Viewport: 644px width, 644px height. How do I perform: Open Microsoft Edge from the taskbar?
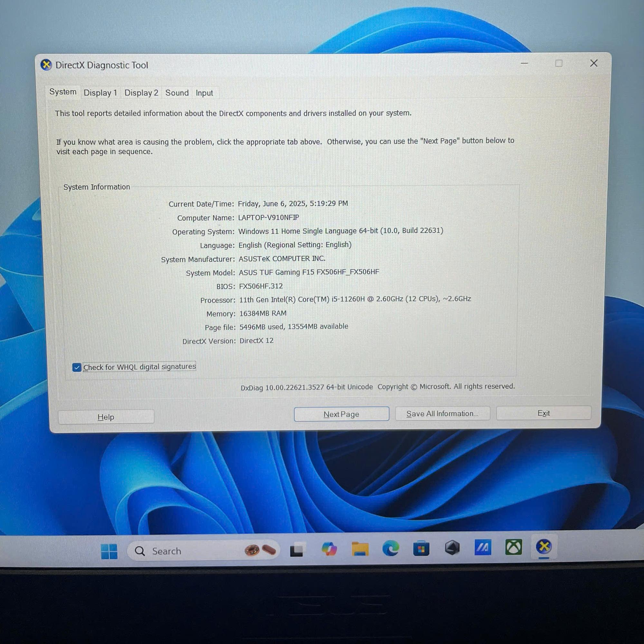click(391, 548)
